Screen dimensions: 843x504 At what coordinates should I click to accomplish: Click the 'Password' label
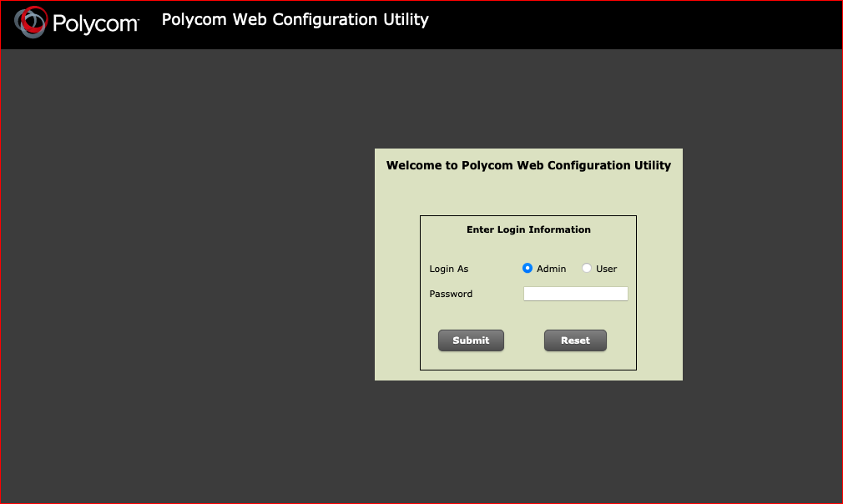pyautogui.click(x=451, y=294)
